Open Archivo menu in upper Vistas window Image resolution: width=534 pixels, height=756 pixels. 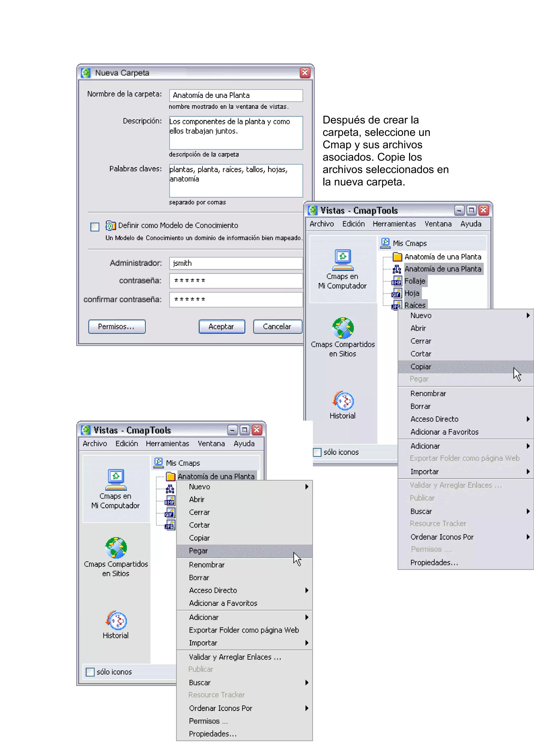coord(321,224)
